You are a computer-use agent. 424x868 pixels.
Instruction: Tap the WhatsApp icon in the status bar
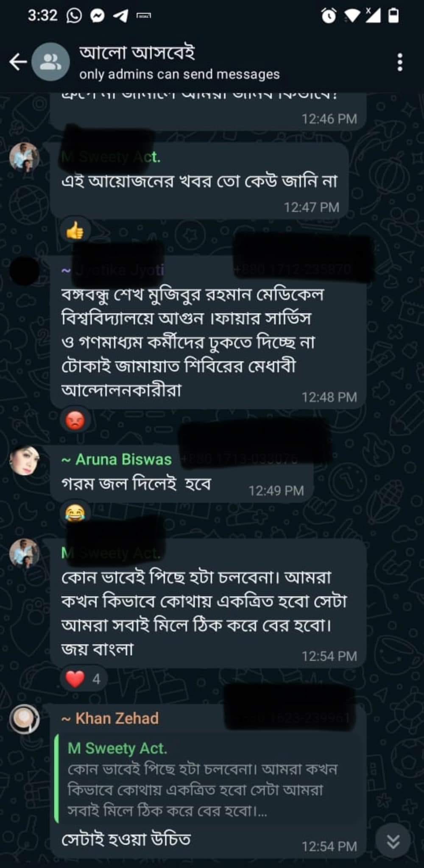tap(74, 16)
